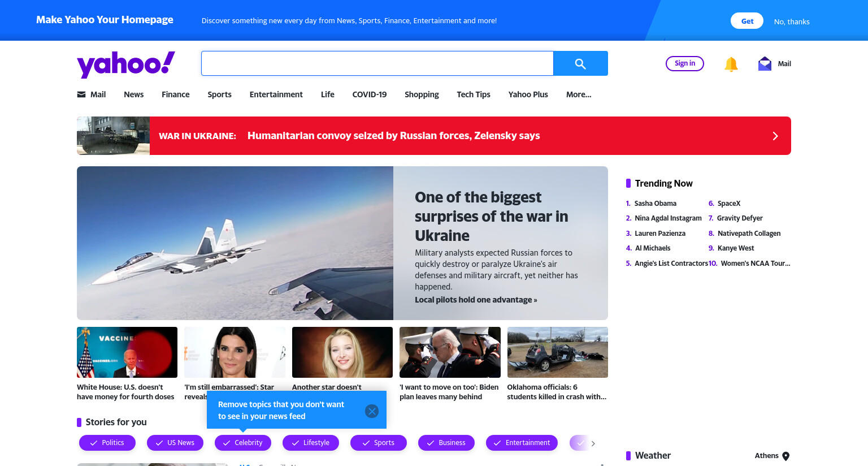The image size is (868, 466).
Task: Open trending topic Kanye West
Action: 736,248
